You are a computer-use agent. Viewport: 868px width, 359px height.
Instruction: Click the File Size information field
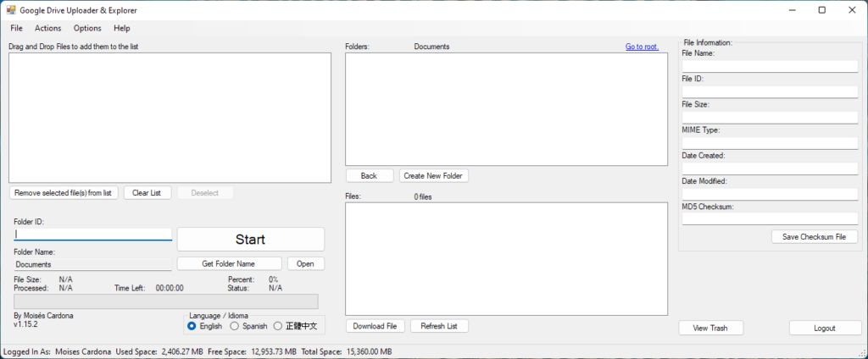pyautogui.click(x=770, y=118)
